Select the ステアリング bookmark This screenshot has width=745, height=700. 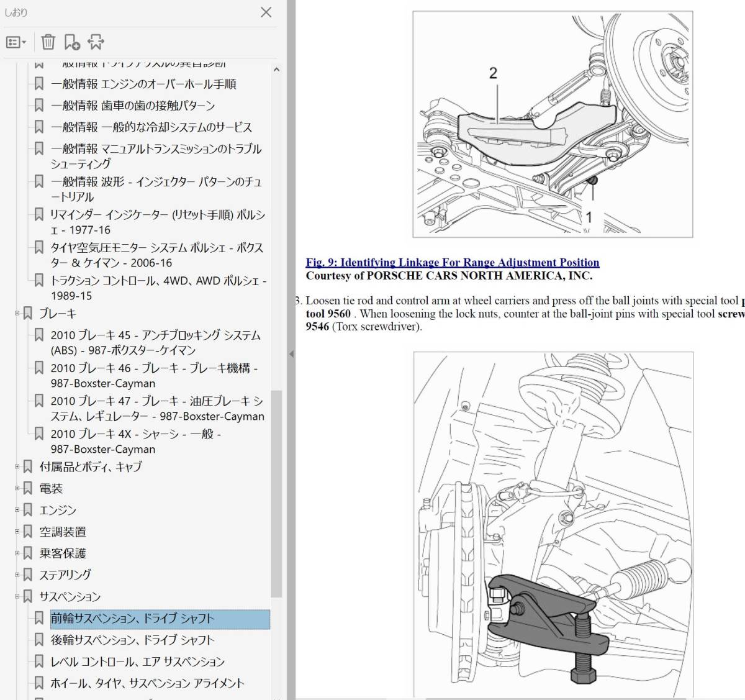click(65, 575)
